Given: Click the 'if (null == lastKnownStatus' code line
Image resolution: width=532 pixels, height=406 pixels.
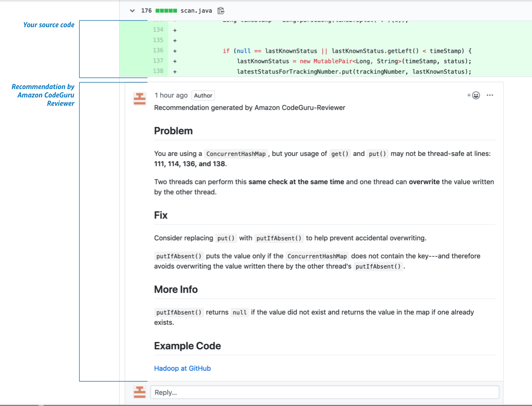Looking at the screenshot, I should pyautogui.click(x=347, y=51).
